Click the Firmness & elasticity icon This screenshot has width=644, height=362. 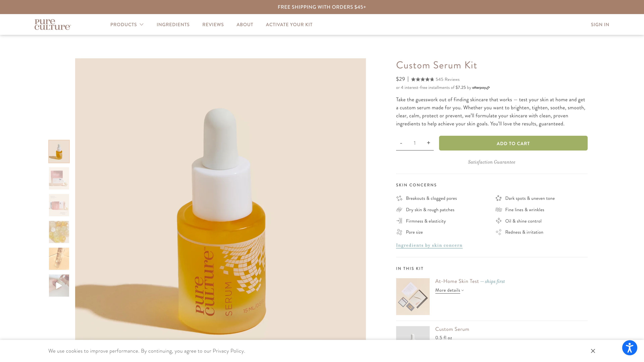click(399, 221)
